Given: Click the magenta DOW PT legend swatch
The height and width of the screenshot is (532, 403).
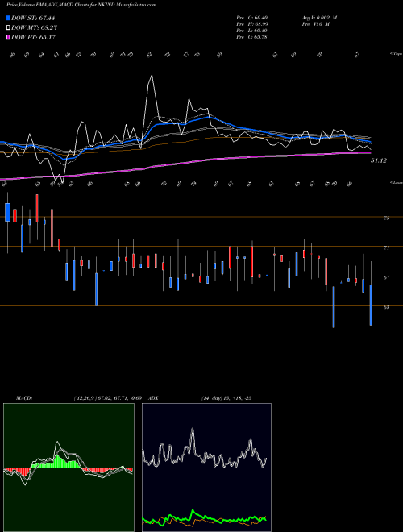Looking at the screenshot, I should coord(8,37).
